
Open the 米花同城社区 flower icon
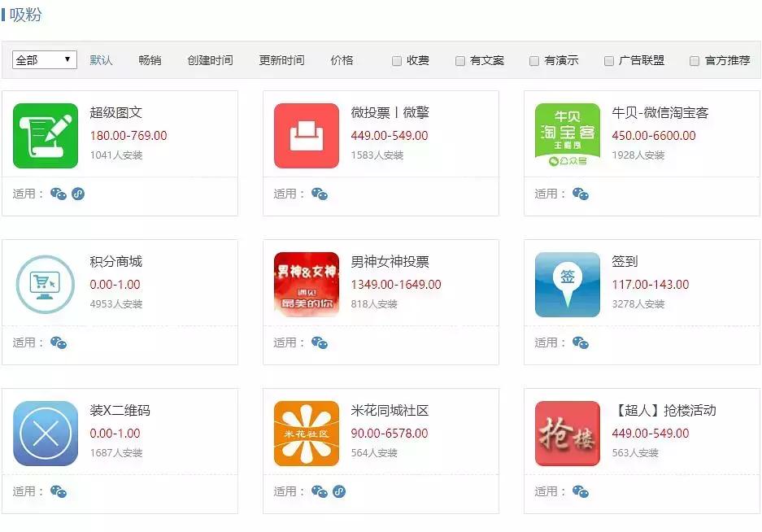pos(306,433)
